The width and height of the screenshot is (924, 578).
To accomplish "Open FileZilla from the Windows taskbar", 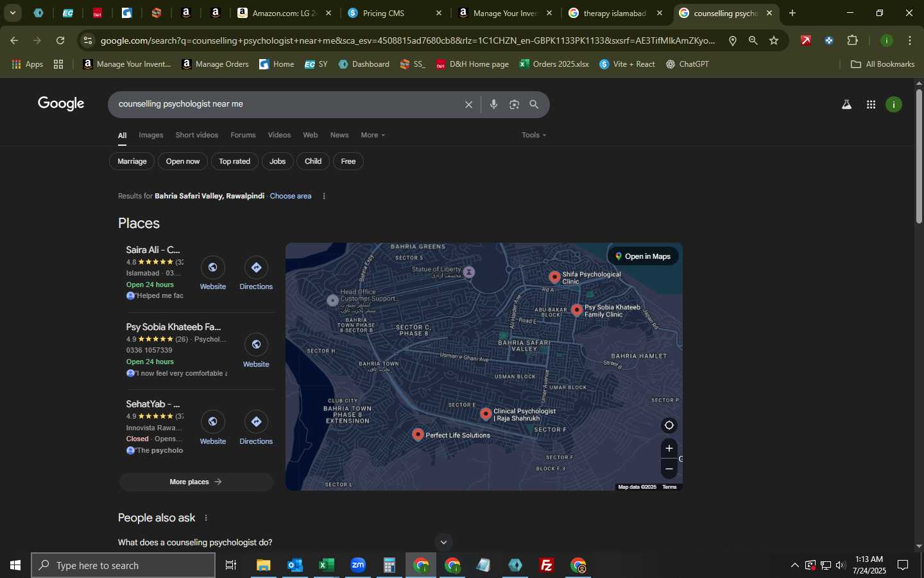I will [x=547, y=565].
